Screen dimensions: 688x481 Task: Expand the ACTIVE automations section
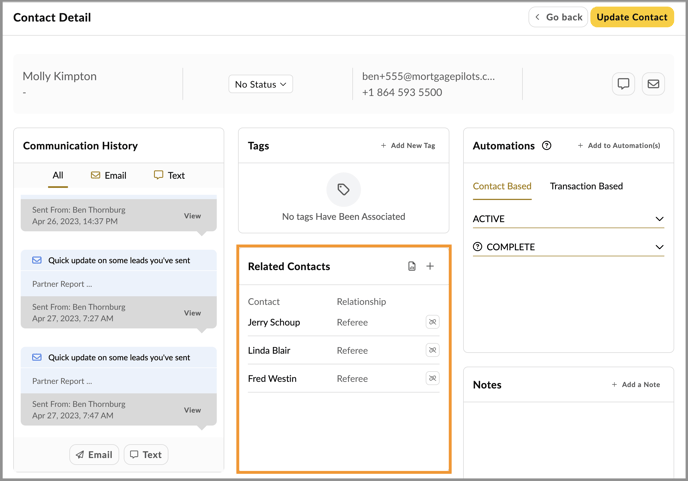point(568,219)
